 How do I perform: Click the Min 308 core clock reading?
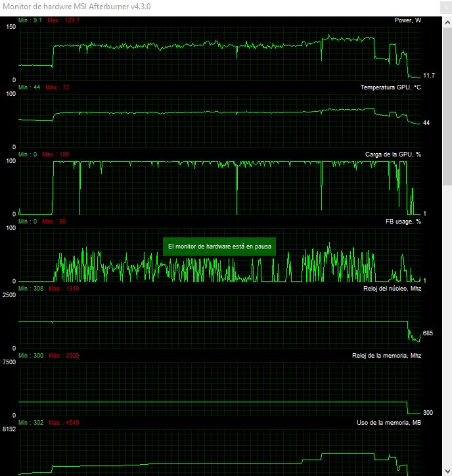(31, 289)
